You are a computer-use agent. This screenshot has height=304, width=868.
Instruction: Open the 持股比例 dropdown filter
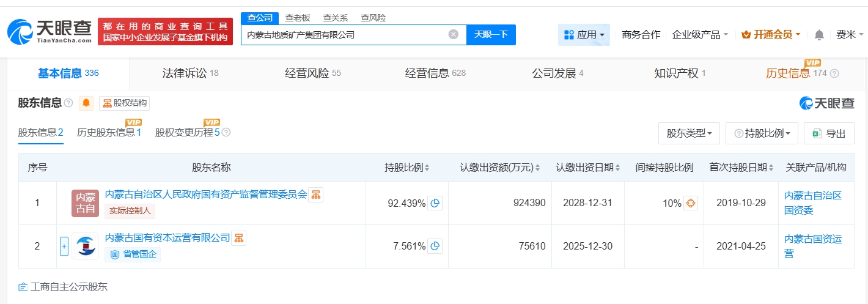[762, 133]
